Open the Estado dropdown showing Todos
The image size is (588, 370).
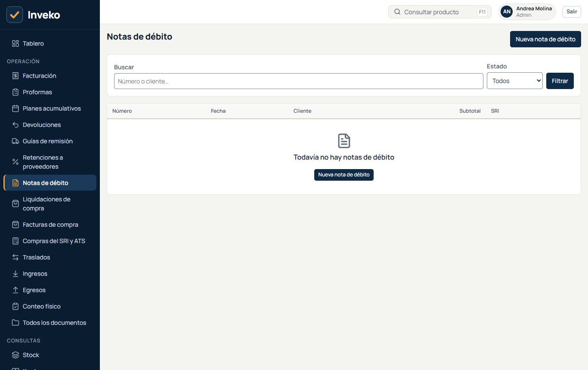pyautogui.click(x=514, y=81)
